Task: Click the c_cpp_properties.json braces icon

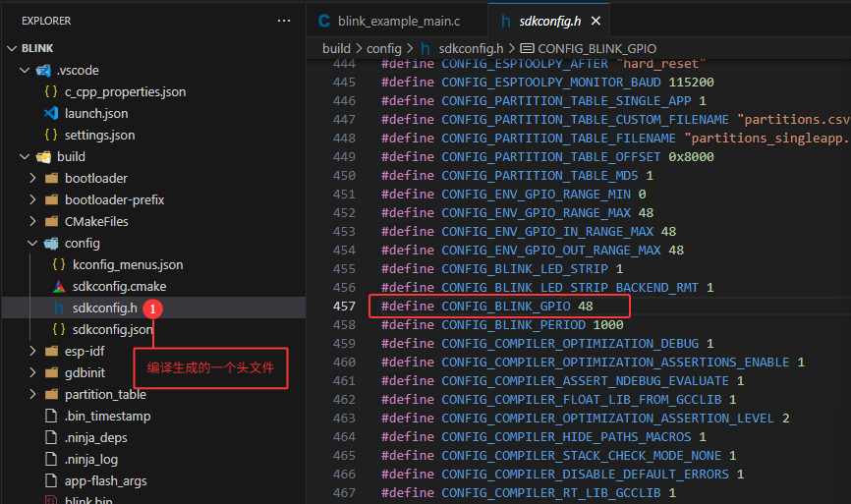Action: click(51, 91)
